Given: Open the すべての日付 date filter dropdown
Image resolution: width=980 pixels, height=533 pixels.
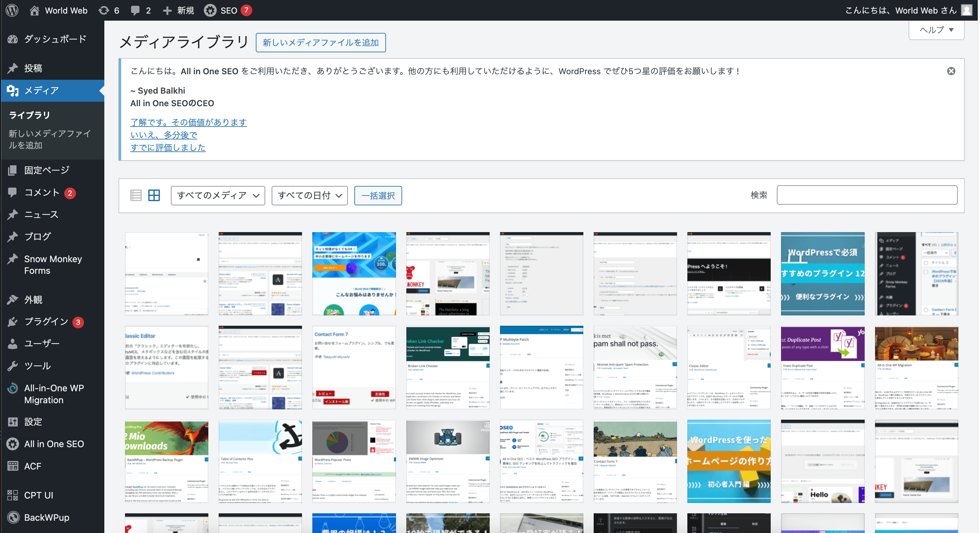Looking at the screenshot, I should (310, 195).
